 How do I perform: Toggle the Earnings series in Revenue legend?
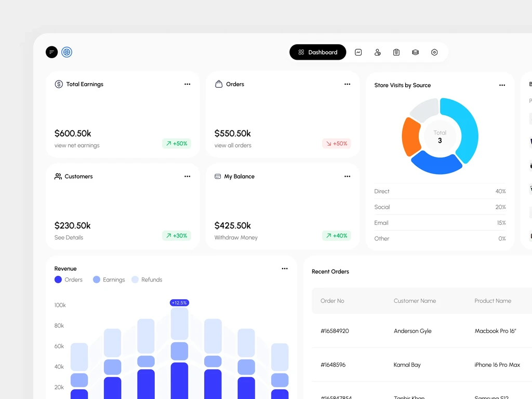[x=109, y=280]
